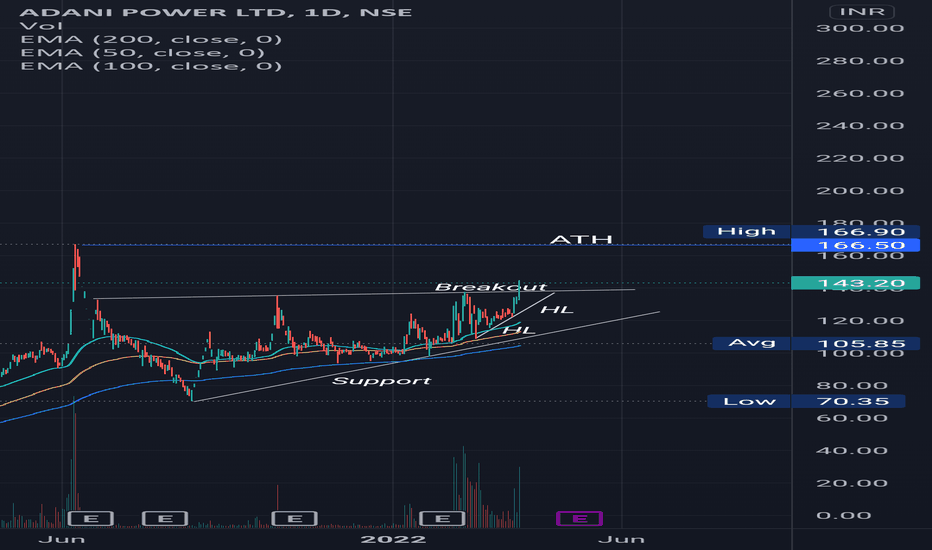Click the second earnings E marker
Viewport: 932px width, 550px height.
[x=165, y=518]
